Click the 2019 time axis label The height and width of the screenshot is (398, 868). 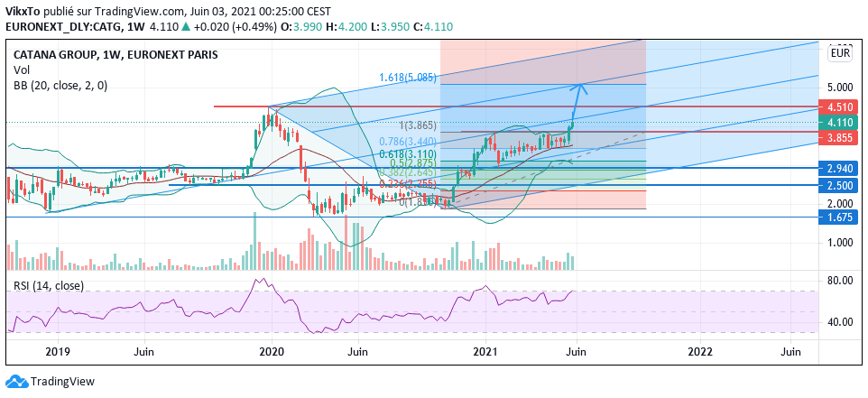57,352
